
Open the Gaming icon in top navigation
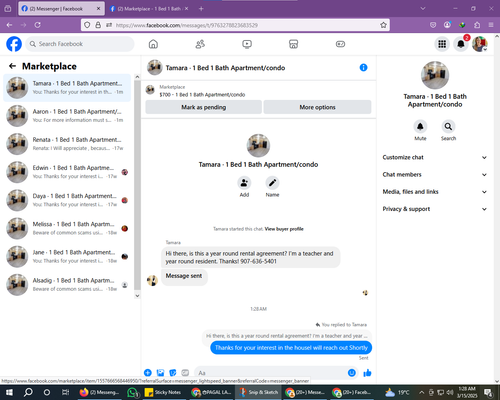pos(340,44)
